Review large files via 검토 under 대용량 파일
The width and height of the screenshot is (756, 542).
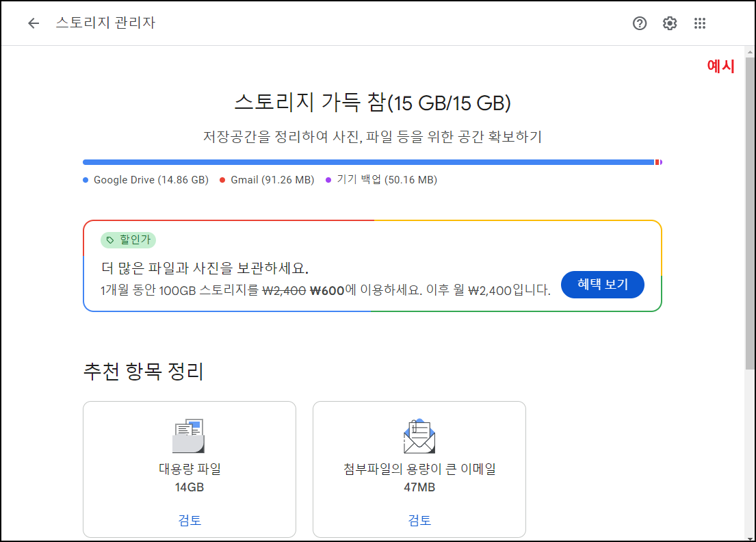tap(190, 520)
